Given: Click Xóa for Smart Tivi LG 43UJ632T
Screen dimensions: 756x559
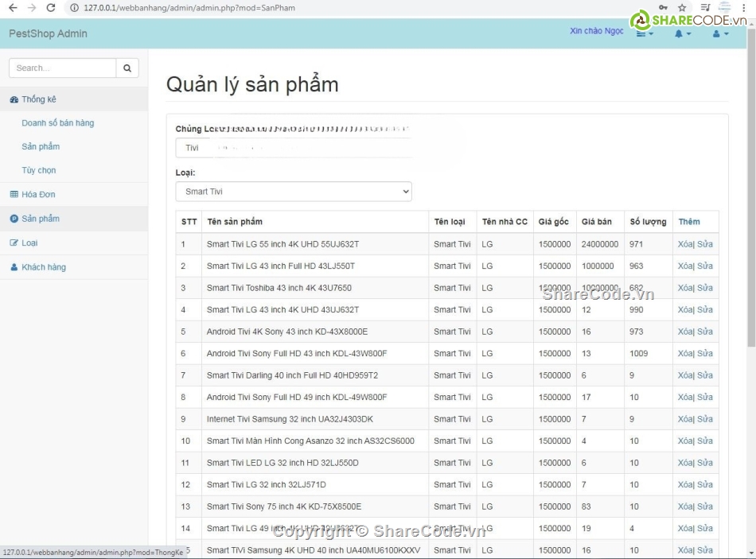Looking at the screenshot, I should pos(685,309).
